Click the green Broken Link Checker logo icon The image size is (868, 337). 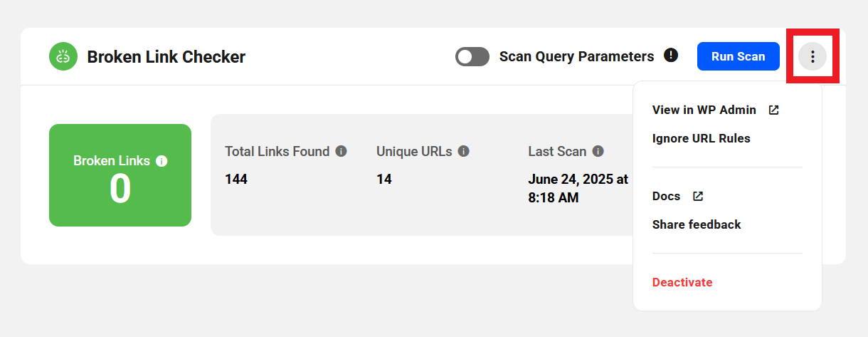tap(63, 56)
